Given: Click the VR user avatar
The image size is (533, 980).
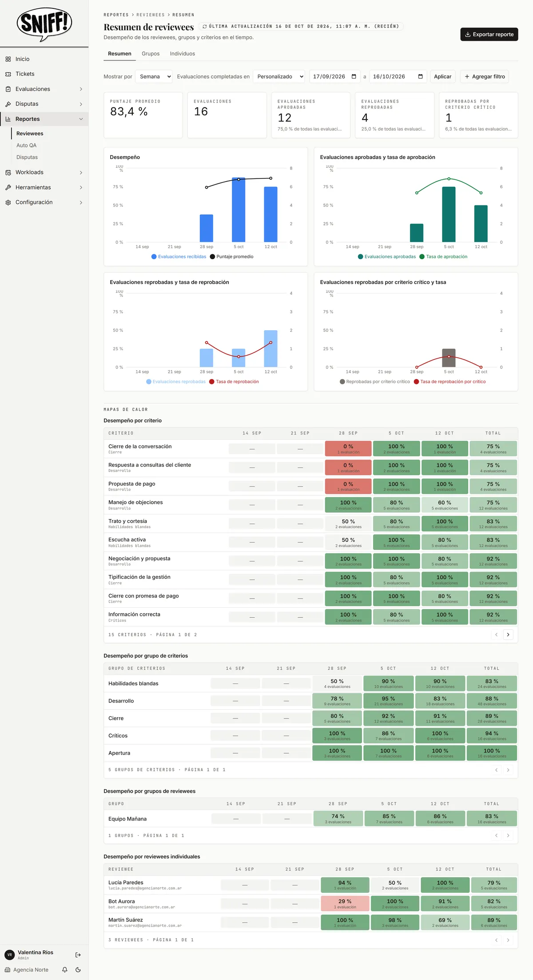Looking at the screenshot, I should (x=9, y=955).
